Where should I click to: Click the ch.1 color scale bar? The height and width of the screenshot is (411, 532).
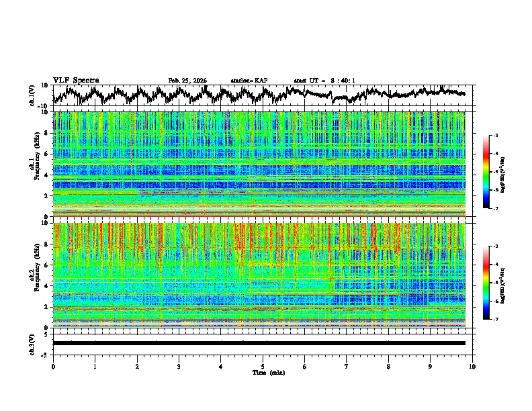[x=486, y=172]
